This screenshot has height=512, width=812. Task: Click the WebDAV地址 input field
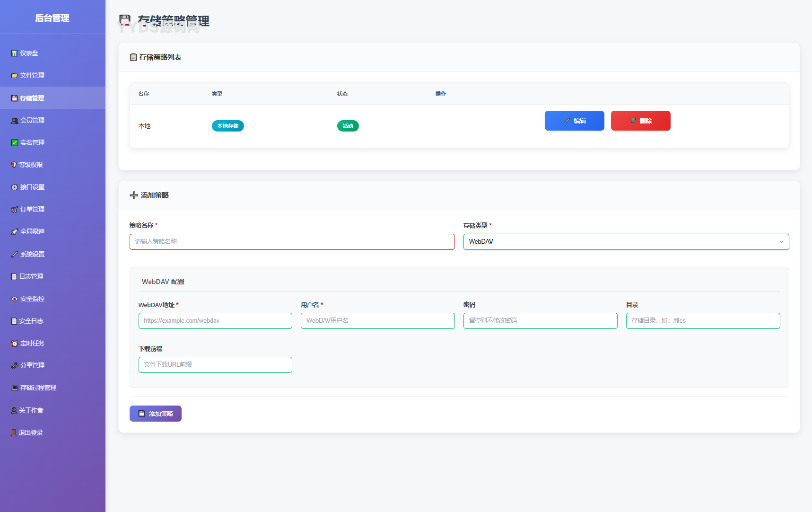click(x=215, y=321)
